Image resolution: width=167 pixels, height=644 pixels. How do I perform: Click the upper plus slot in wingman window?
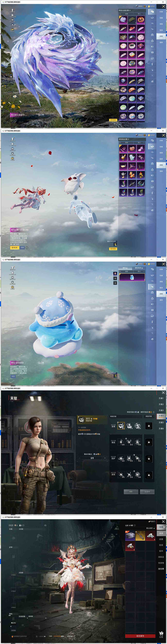tap(115, 278)
